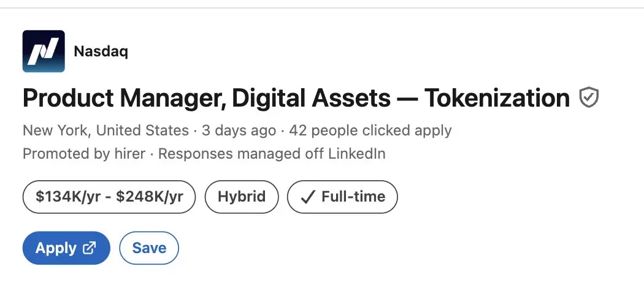Click the $248K/yr upper salary figure
The height and width of the screenshot is (299, 644).
pyautogui.click(x=151, y=197)
